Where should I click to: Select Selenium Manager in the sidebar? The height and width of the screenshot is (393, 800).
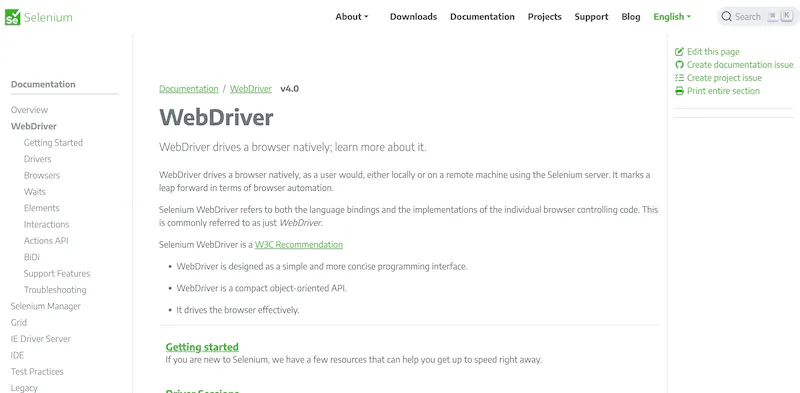point(46,306)
